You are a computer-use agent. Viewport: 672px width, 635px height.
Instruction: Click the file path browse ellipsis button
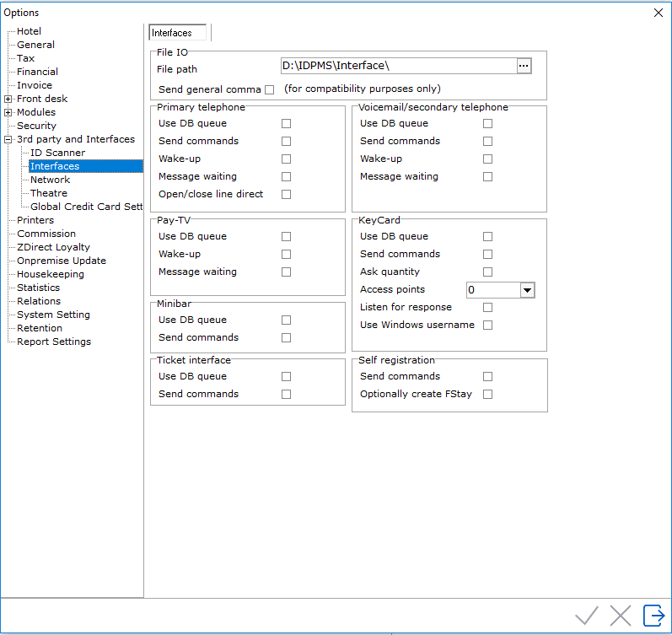[524, 66]
